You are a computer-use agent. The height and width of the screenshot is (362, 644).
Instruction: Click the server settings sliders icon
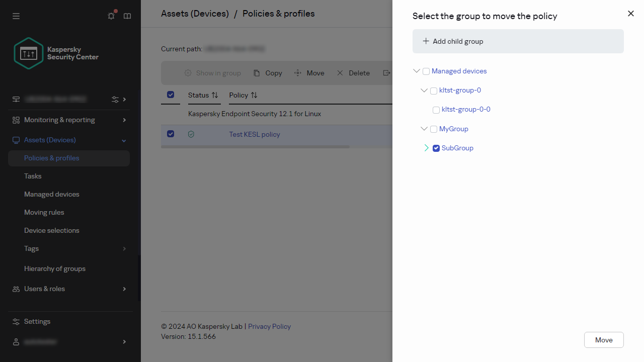click(x=115, y=100)
